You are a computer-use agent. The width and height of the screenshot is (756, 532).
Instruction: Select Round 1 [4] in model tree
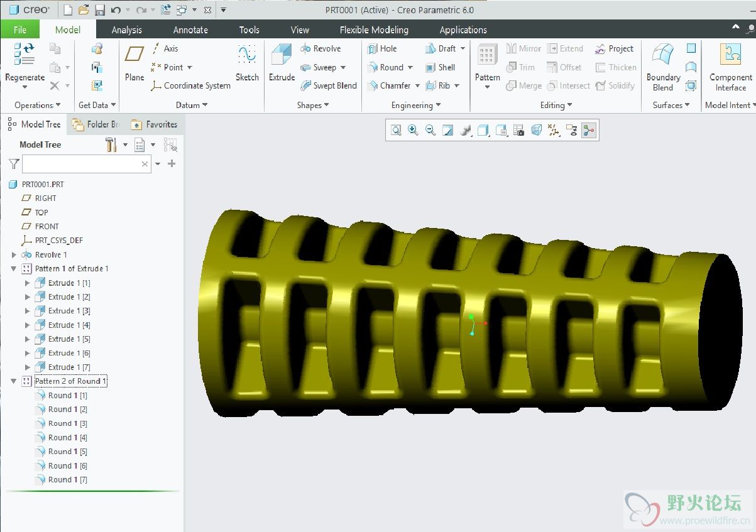point(67,438)
